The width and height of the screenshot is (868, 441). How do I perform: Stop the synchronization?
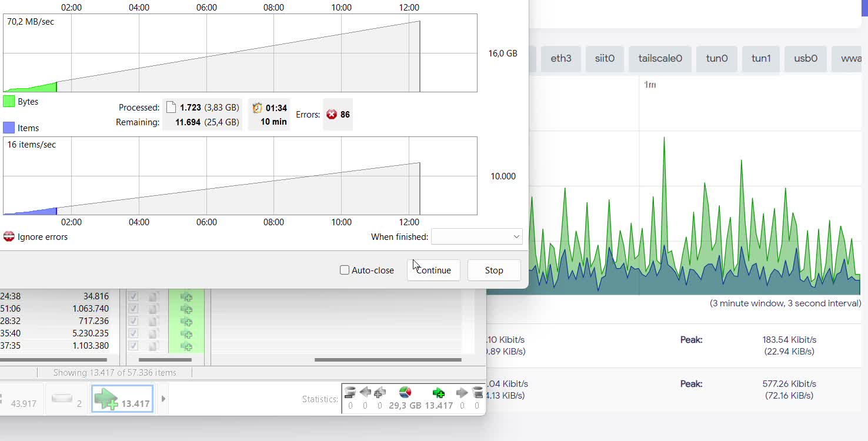[494, 270]
